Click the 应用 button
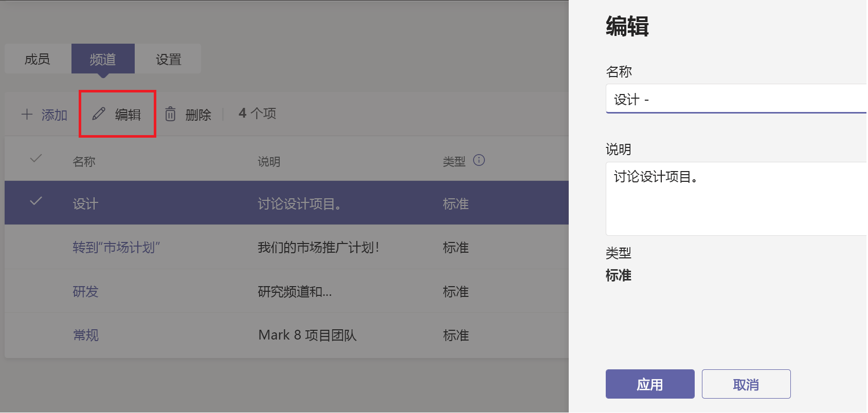This screenshot has height=413, width=868. [650, 384]
